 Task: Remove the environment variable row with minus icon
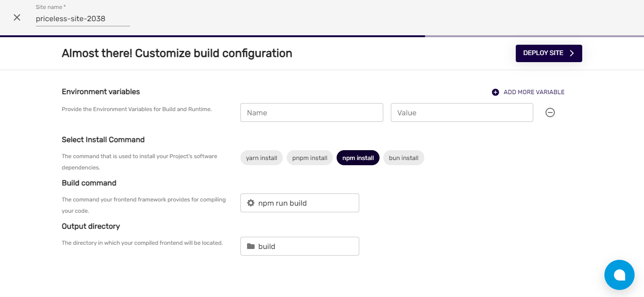click(x=550, y=112)
